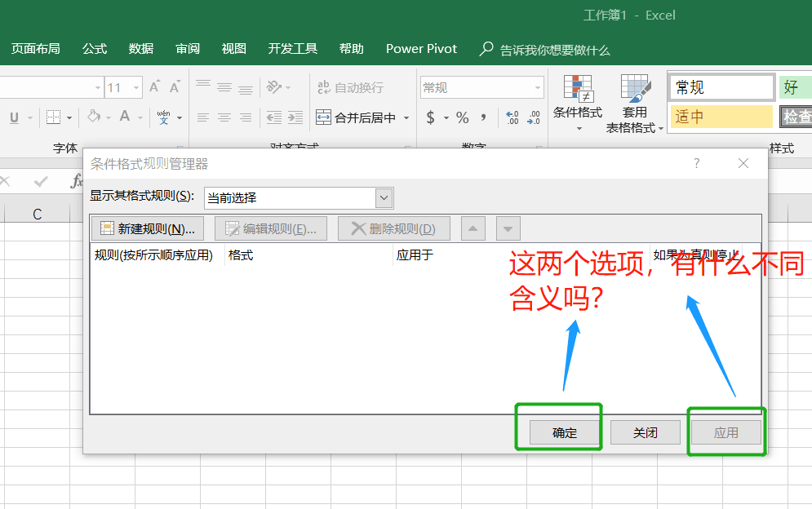Expand accounting format dropdown arrow

(446, 117)
